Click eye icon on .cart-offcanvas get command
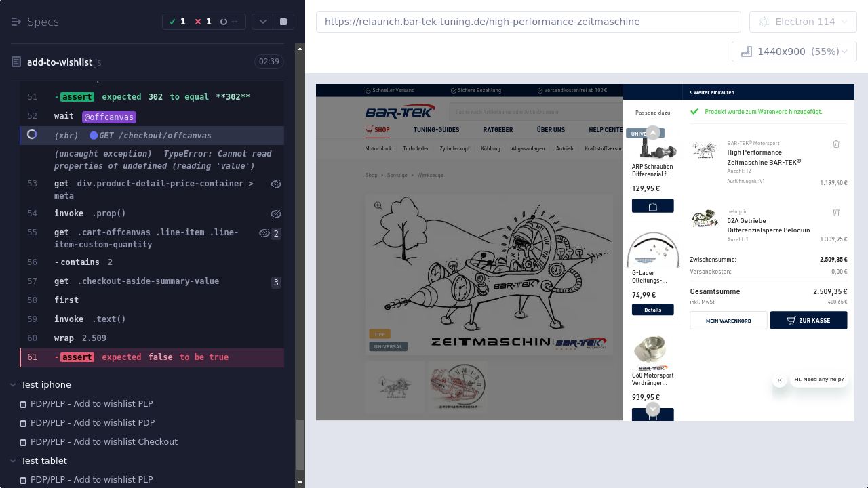The height and width of the screenshot is (488, 868). pos(264,233)
